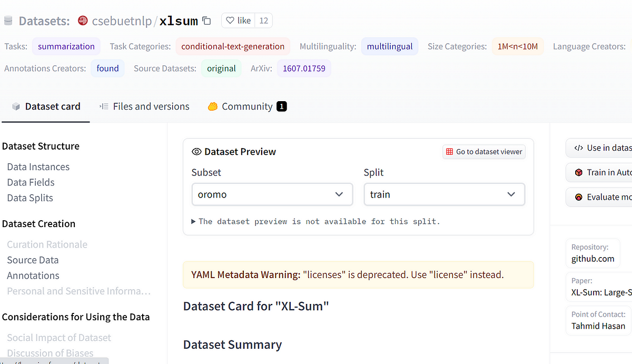Toggle the like heart for this dataset
This screenshot has width=632, height=364.
231,20
